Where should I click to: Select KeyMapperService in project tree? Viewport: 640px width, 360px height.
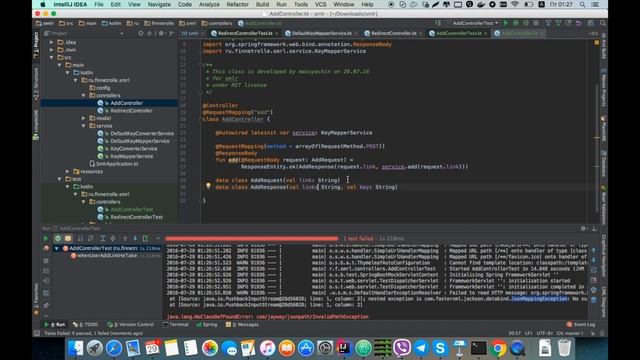[x=131, y=156]
